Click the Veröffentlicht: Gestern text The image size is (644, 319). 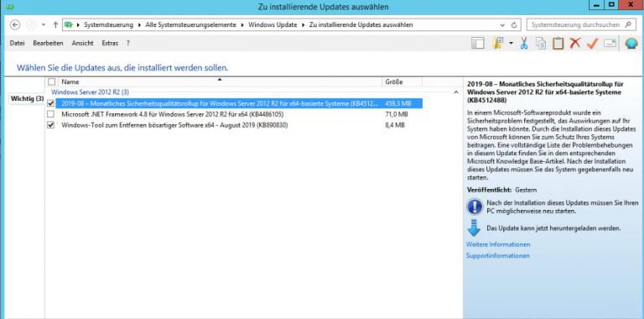click(502, 190)
